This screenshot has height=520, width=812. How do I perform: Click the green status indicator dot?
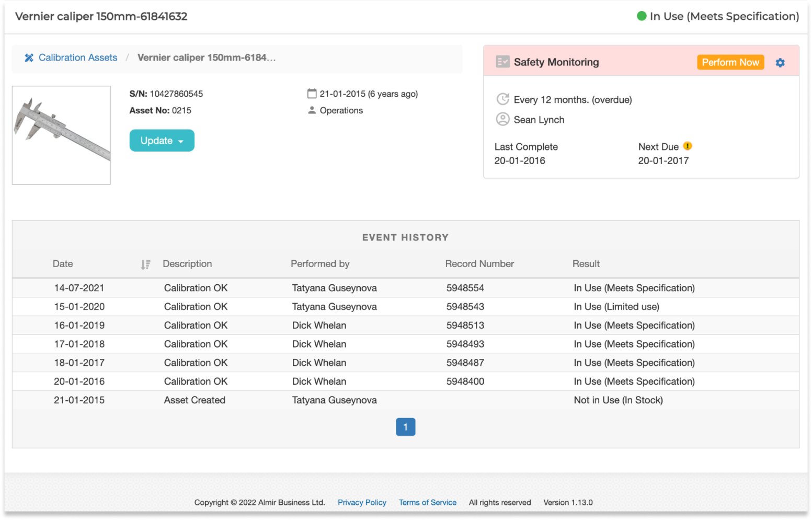[x=641, y=16]
